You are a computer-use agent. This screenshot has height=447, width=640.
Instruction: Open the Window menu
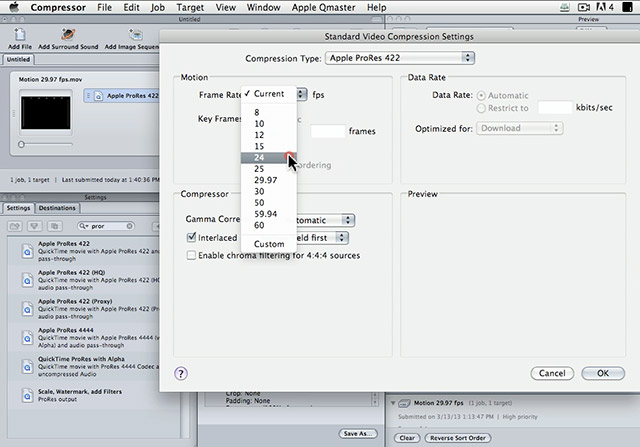point(263,7)
